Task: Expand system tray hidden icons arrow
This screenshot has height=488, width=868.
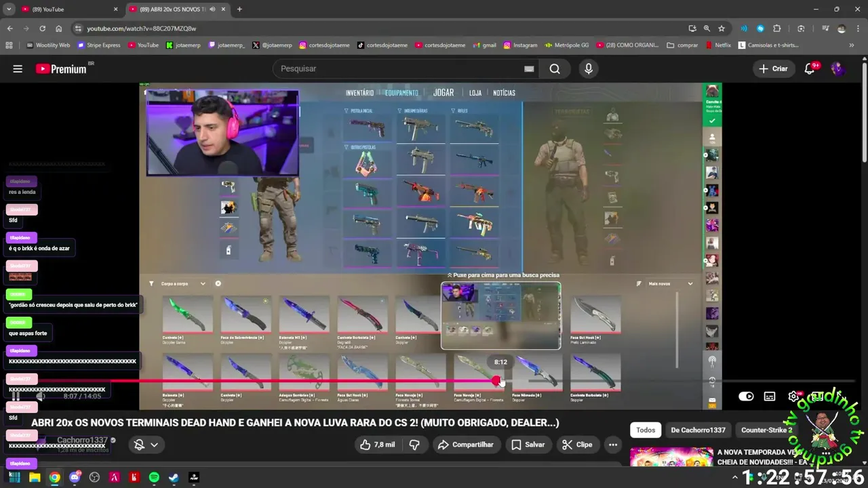Action: click(x=734, y=477)
